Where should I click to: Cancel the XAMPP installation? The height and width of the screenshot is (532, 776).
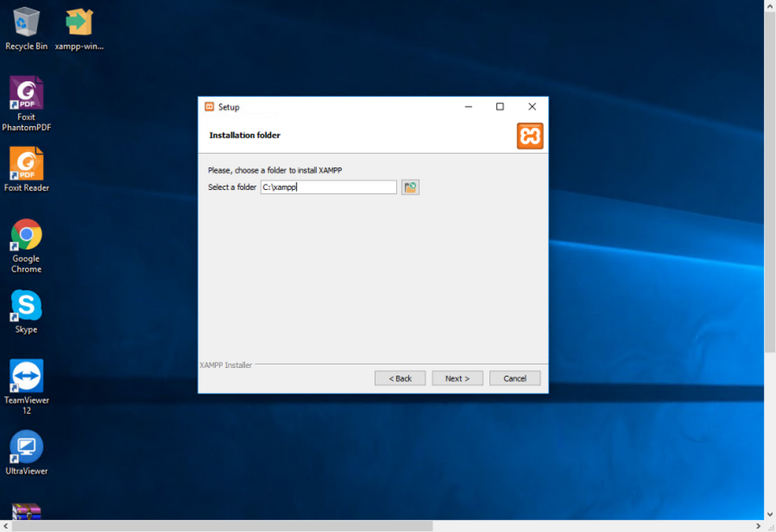515,378
